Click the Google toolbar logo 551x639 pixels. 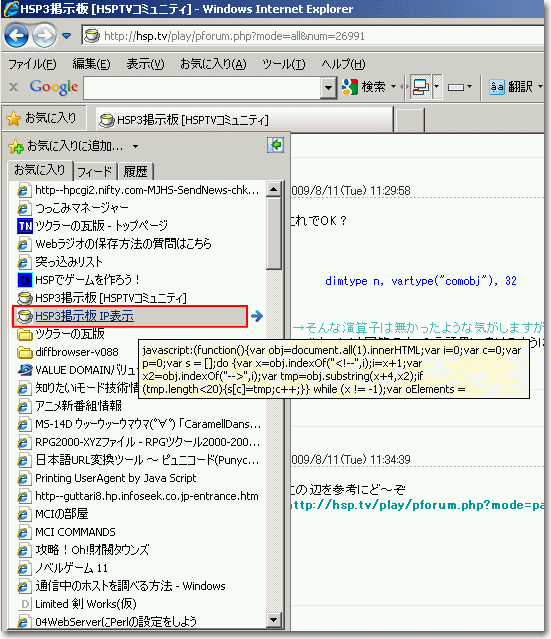[x=53, y=87]
